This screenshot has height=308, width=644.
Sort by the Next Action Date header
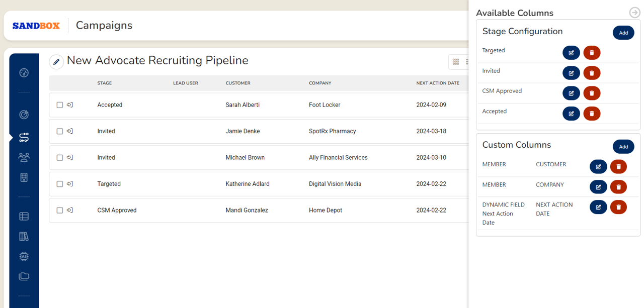click(x=437, y=83)
